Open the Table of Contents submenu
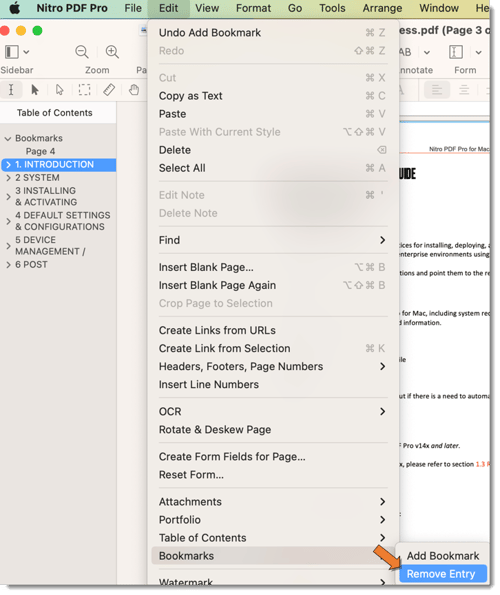This screenshot has width=500, height=595. click(x=272, y=538)
